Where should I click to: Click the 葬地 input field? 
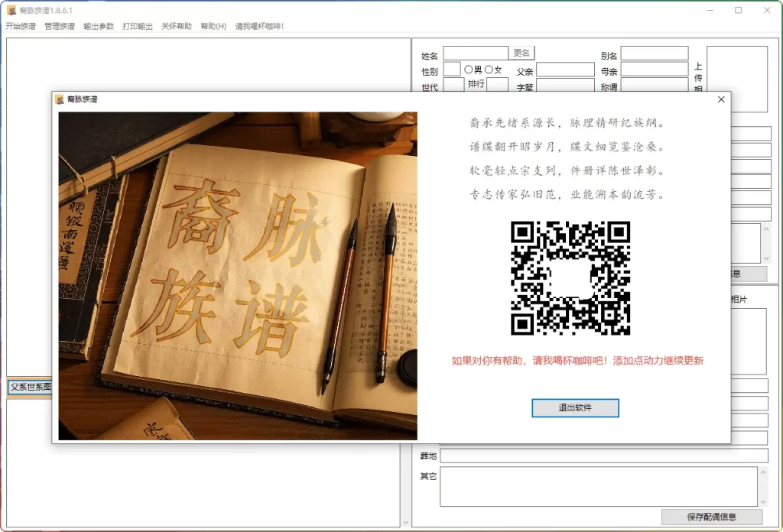click(x=604, y=456)
